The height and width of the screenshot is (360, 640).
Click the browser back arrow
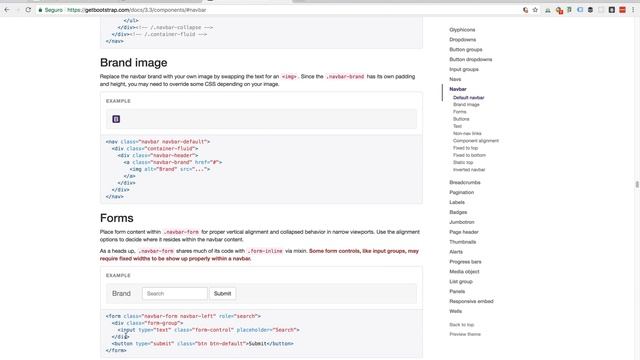pos(7,10)
